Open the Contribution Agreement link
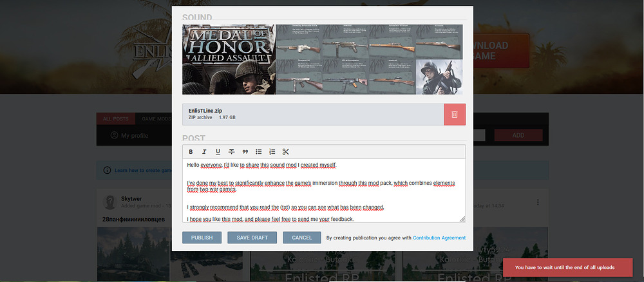This screenshot has height=282, width=644. (x=439, y=238)
